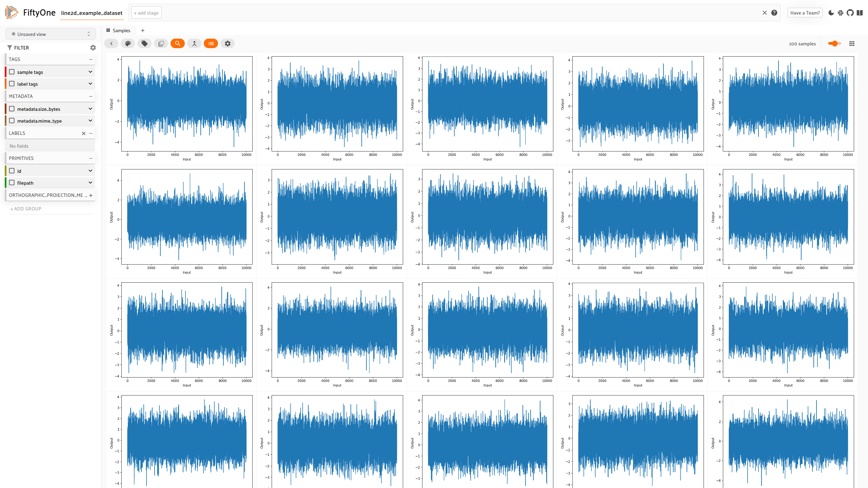Open the display options gear in the samples toolbar
The width and height of the screenshot is (868, 488).
click(x=228, y=43)
